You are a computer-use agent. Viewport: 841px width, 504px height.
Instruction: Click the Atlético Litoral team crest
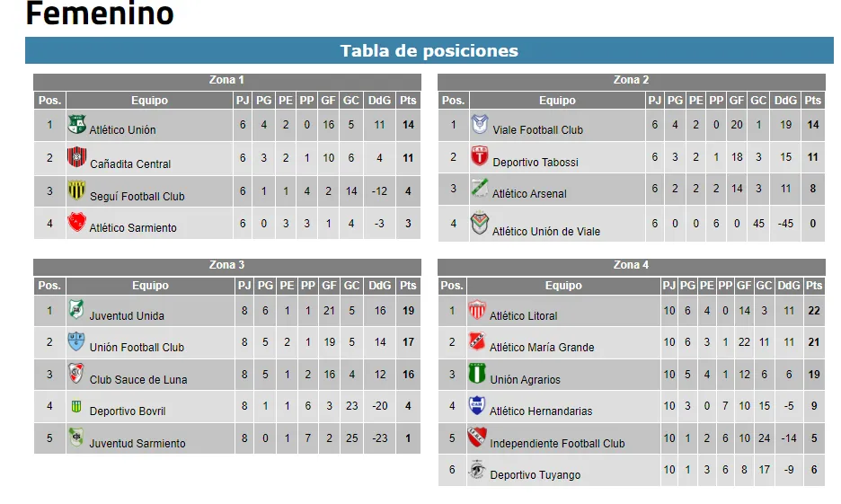477,311
